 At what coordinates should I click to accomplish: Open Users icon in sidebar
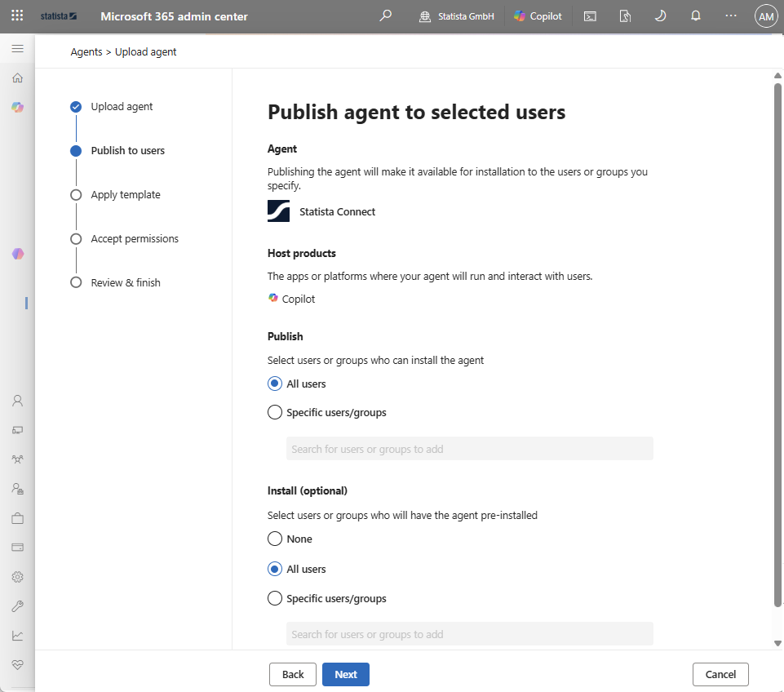[17, 401]
